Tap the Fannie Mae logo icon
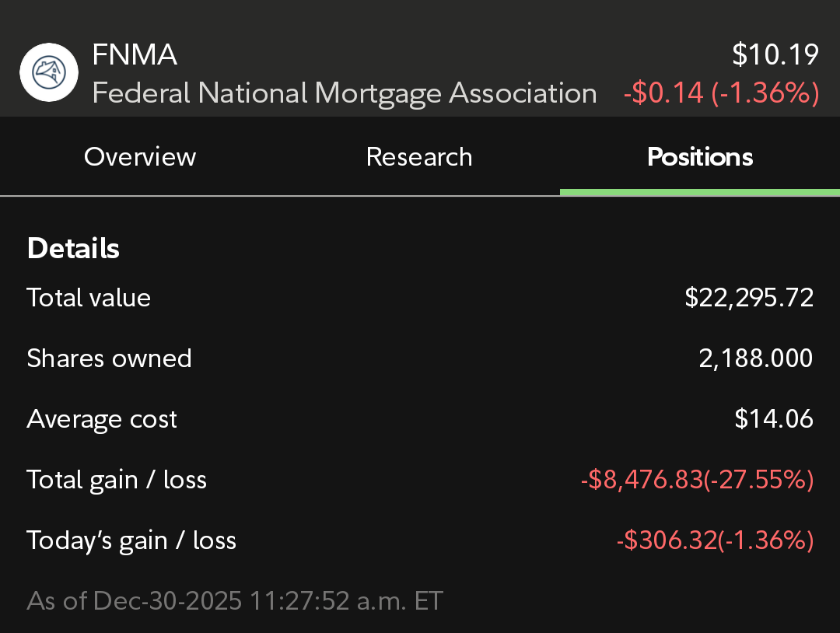The image size is (840, 633). click(49, 72)
